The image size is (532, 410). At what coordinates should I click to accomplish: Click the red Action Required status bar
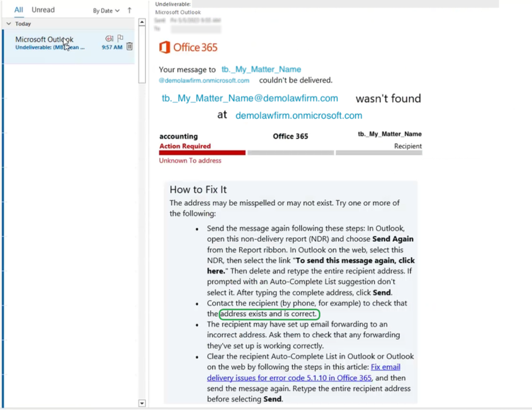tap(202, 153)
